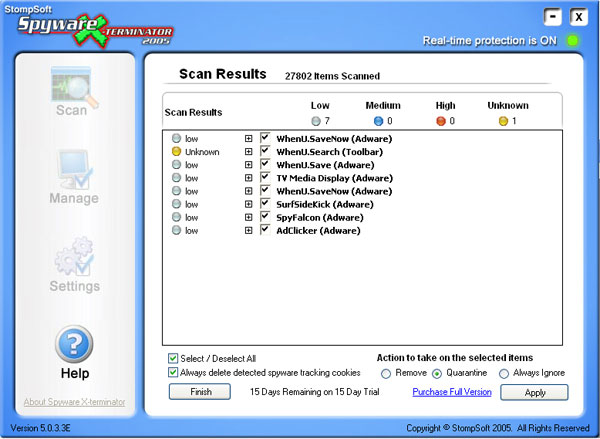Click the gray Low severity count icon
Image resolution: width=600 pixels, height=439 pixels.
pyautogui.click(x=316, y=121)
